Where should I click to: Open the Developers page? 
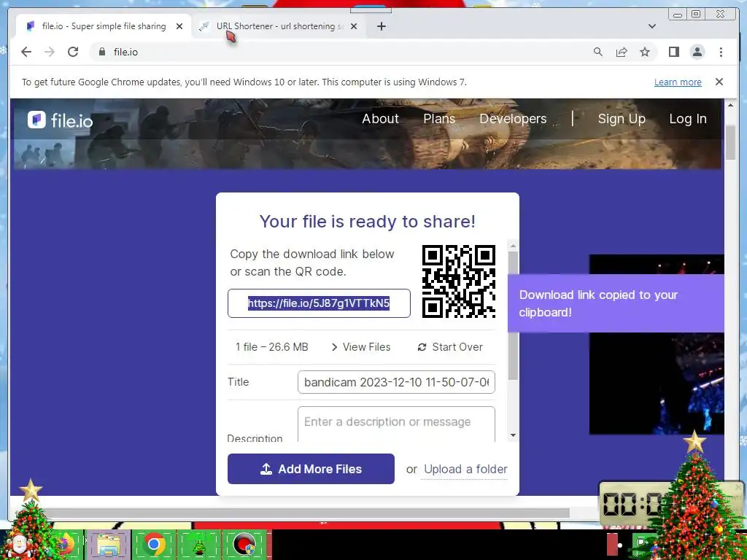[x=513, y=119]
